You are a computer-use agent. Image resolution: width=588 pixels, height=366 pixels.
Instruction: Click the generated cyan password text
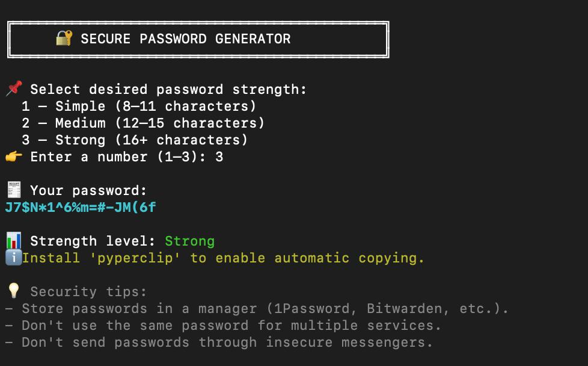tap(81, 207)
